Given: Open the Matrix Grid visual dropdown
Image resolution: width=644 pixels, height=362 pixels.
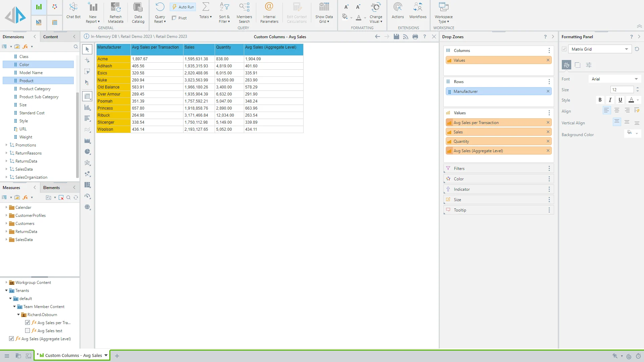Looking at the screenshot, I should (626, 49).
